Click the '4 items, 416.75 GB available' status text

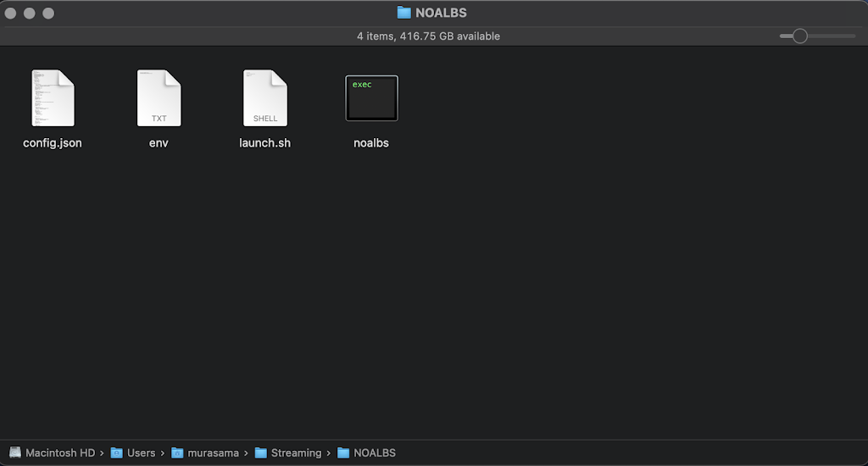[x=428, y=36]
